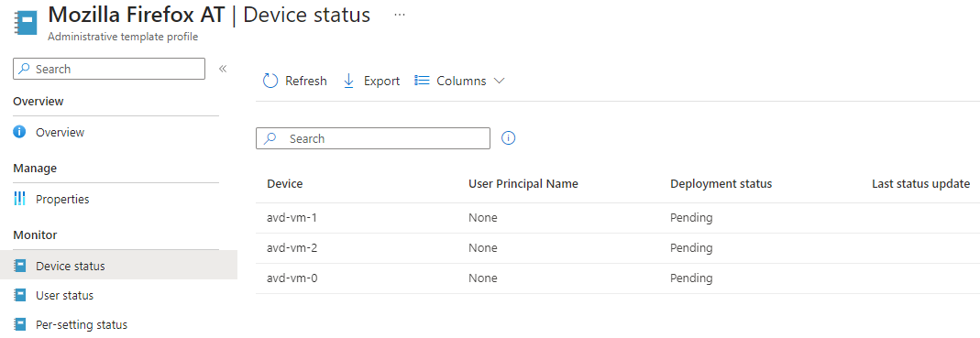Viewport: 980px width, 338px height.
Task: Select the avd-vm-1 device row
Action: 618,218
